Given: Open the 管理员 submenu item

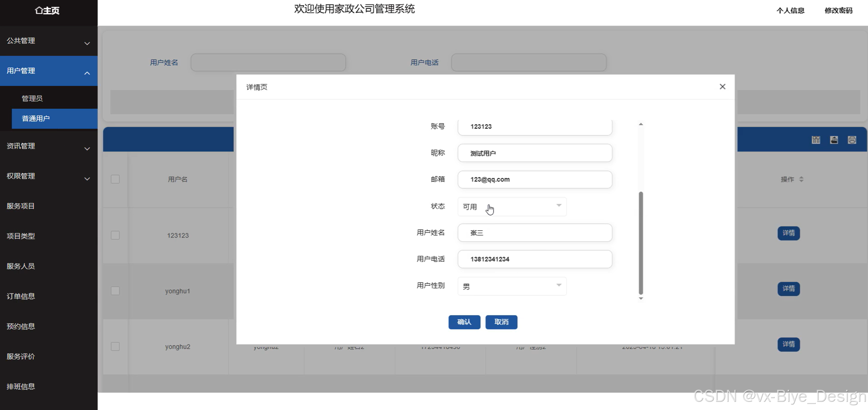Looking at the screenshot, I should (x=32, y=99).
